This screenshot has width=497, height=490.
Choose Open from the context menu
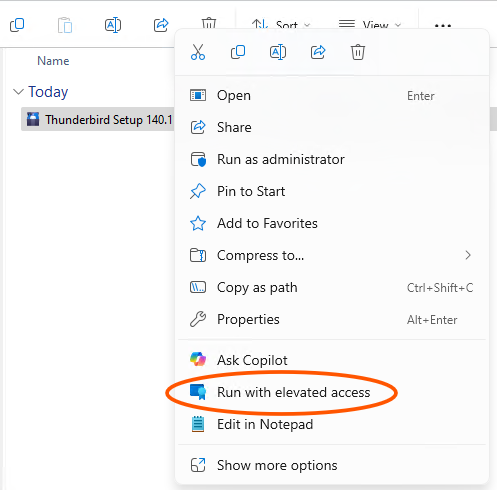pyautogui.click(x=332, y=96)
